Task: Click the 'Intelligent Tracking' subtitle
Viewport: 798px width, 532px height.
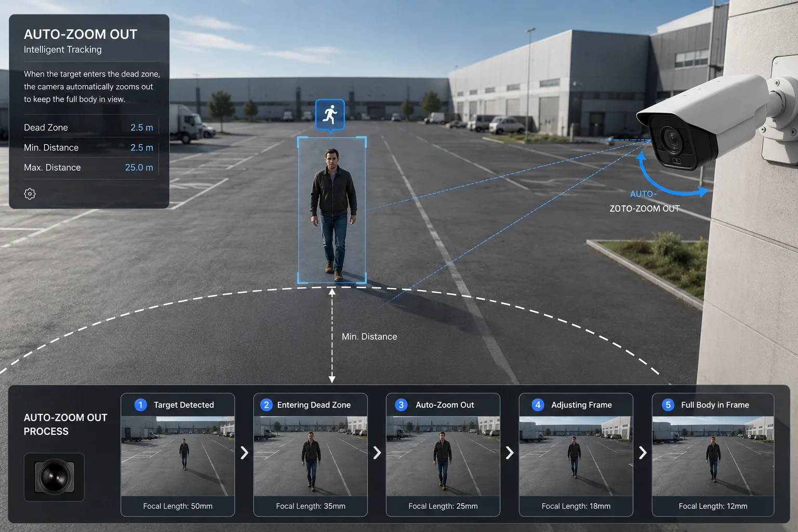Action: (63, 49)
